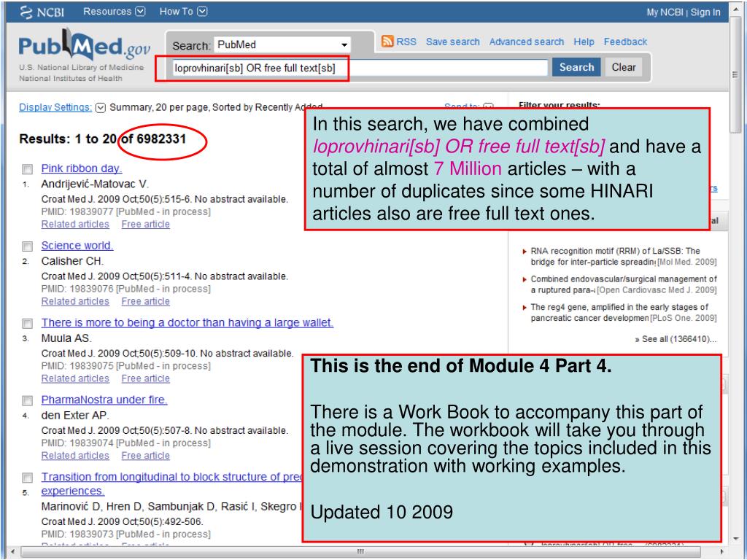This screenshot has width=747, height=560.
Task: Tick the checkbox for Pink ribbon day
Action: point(28,169)
